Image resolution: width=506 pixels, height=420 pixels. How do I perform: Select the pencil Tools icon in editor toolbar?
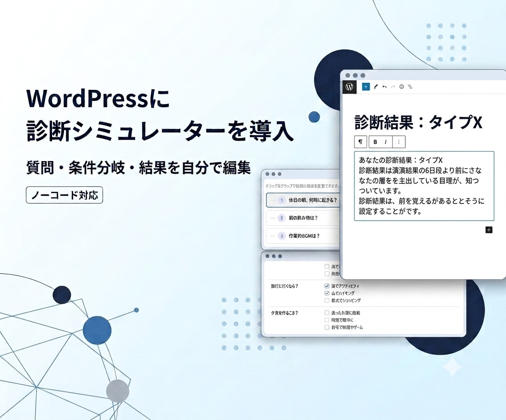point(375,87)
